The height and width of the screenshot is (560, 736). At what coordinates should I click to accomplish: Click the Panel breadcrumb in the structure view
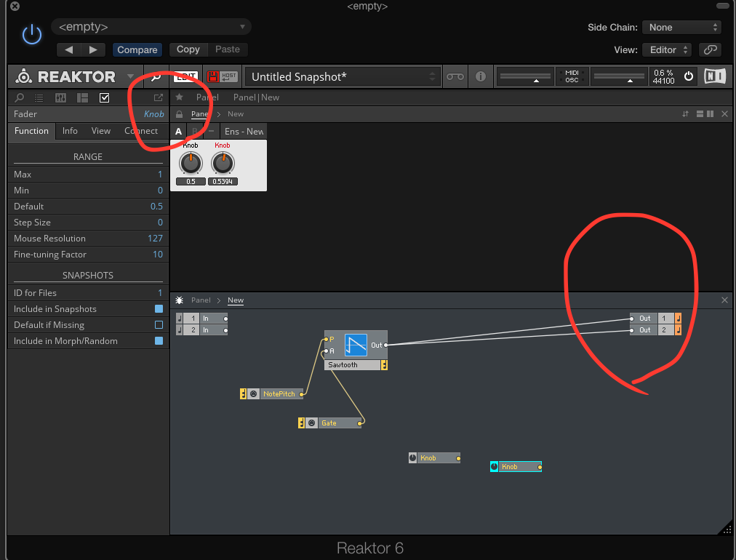click(x=201, y=300)
